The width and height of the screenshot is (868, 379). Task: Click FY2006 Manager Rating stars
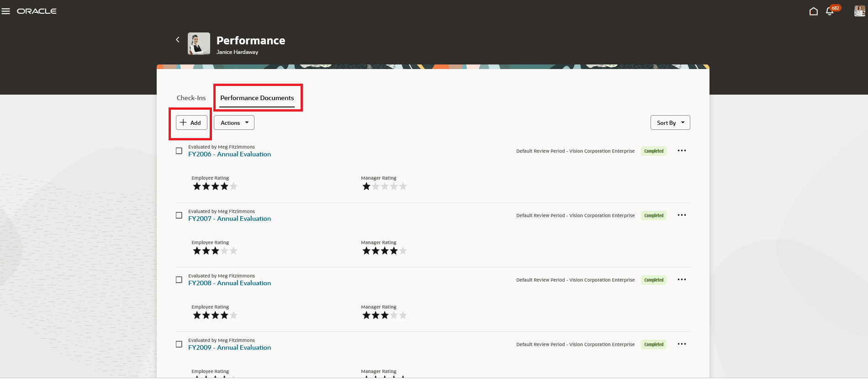[384, 187]
